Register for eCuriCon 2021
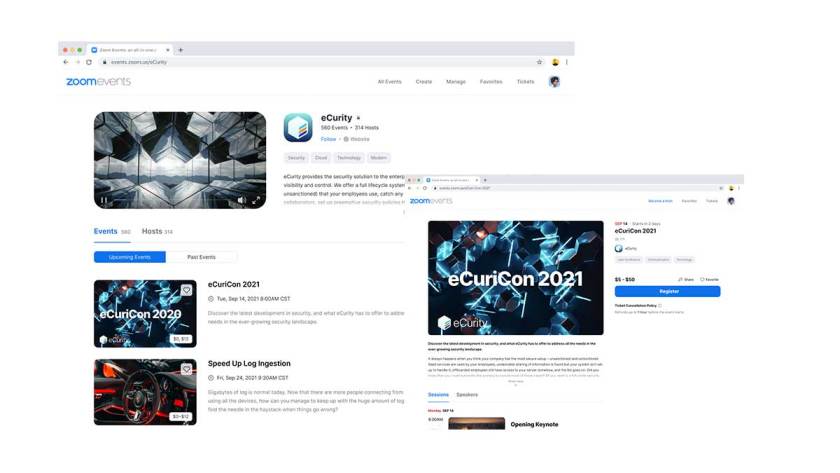 (668, 291)
